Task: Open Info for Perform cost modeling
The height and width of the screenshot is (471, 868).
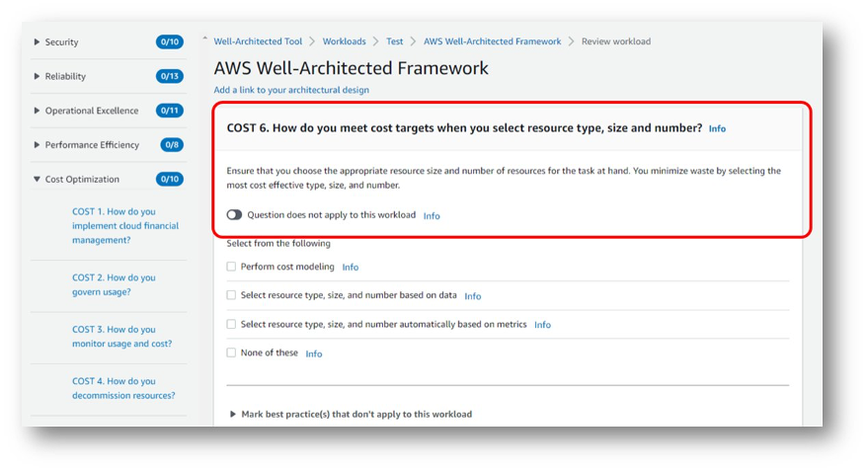Action: [x=351, y=268]
